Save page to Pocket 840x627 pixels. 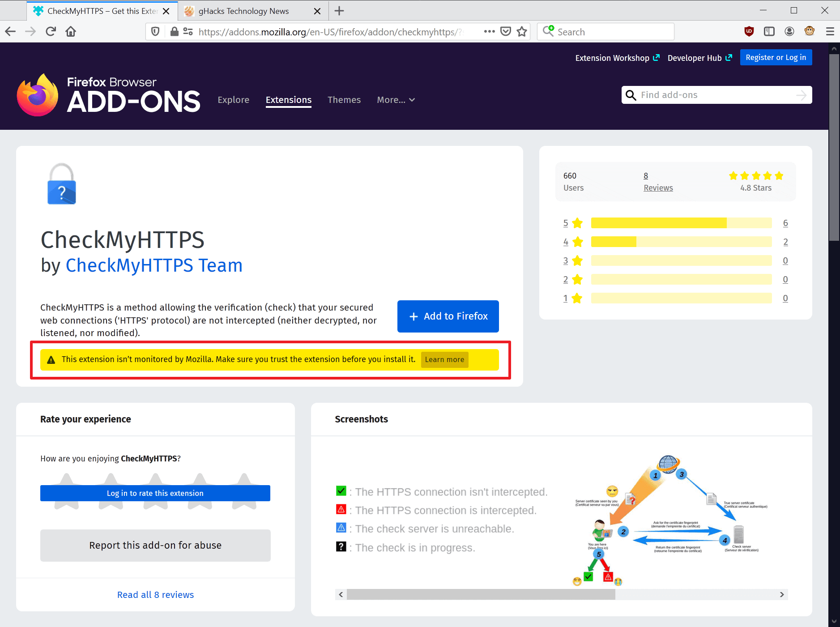[506, 31]
